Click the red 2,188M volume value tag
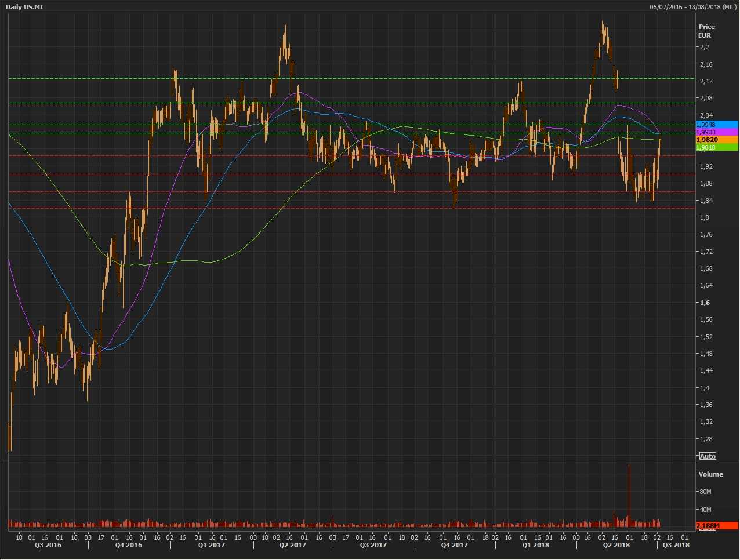Screen dimensions: 740x560 coord(716,526)
